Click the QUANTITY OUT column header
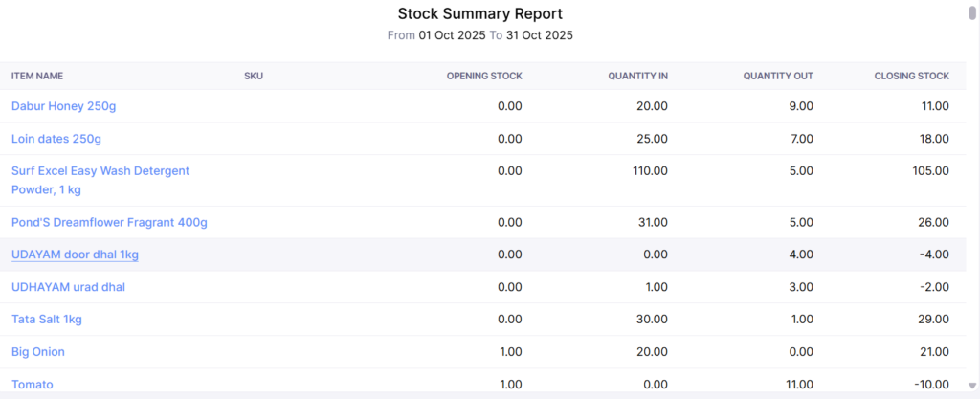Image resolution: width=980 pixels, height=399 pixels. click(778, 77)
